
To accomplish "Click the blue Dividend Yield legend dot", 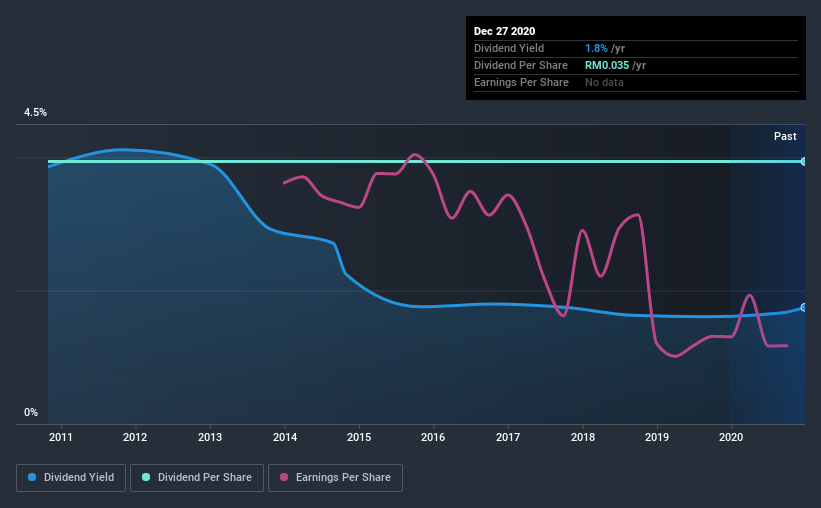I will 32,477.
